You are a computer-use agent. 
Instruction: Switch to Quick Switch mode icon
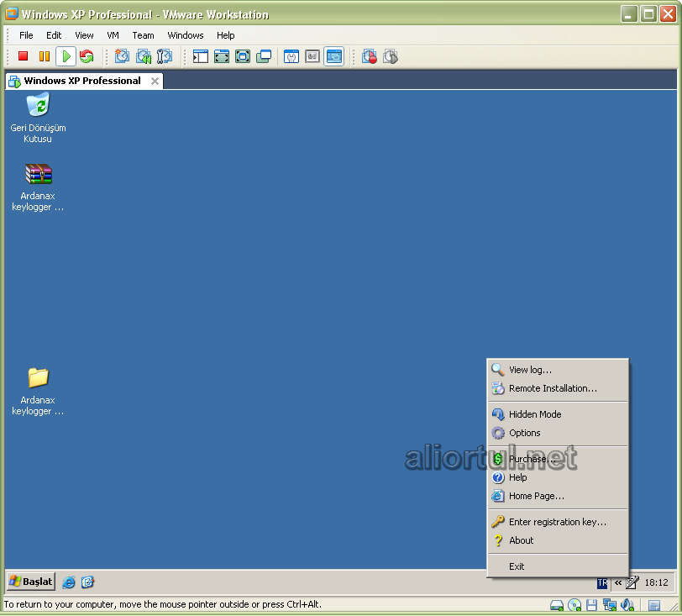(222, 56)
